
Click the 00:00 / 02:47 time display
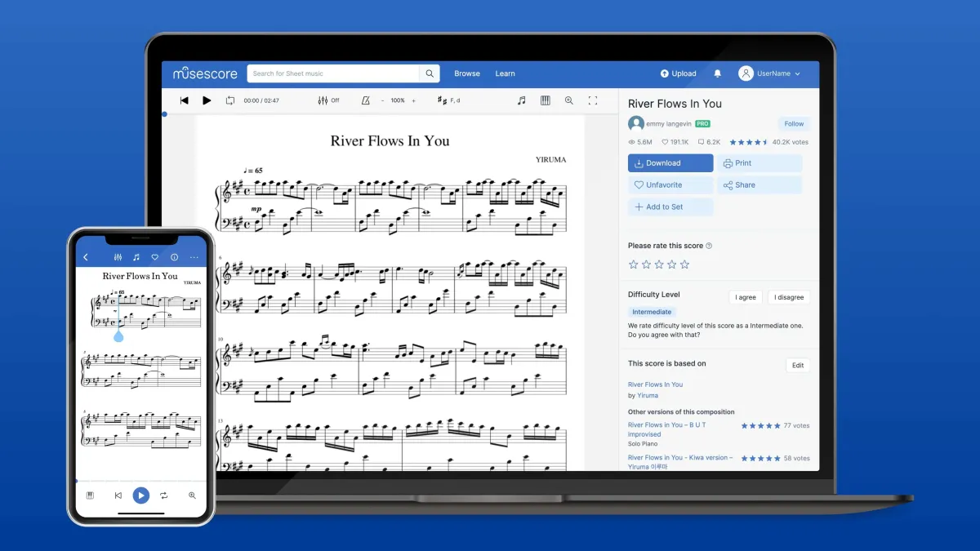[261, 100]
